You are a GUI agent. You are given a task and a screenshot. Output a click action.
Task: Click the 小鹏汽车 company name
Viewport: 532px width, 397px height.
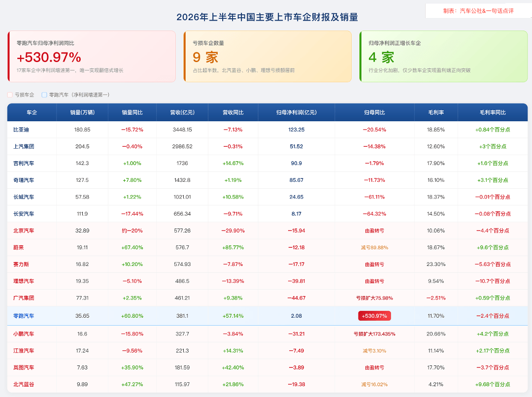click(24, 334)
